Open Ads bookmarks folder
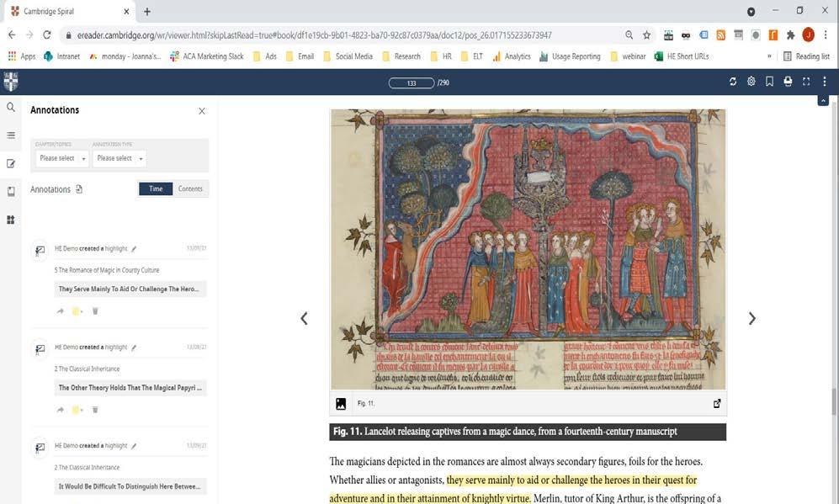This screenshot has width=839, height=504. (x=265, y=56)
